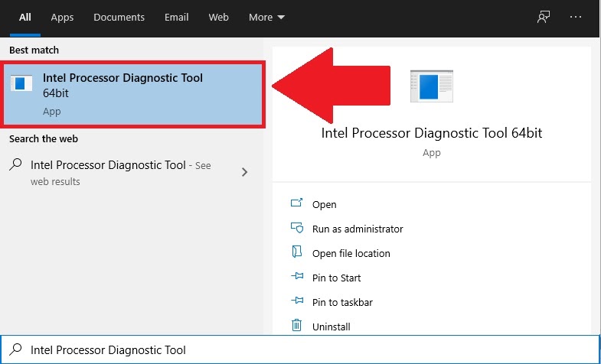This screenshot has width=601, height=364.
Task: Open the three-dot options menu
Action: [x=576, y=18]
